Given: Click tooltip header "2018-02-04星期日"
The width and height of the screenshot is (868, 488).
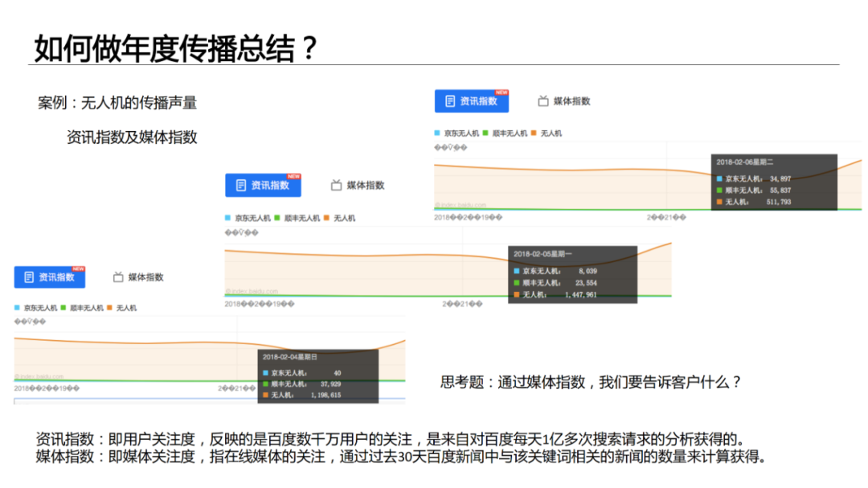Looking at the screenshot, I should pos(290,357).
